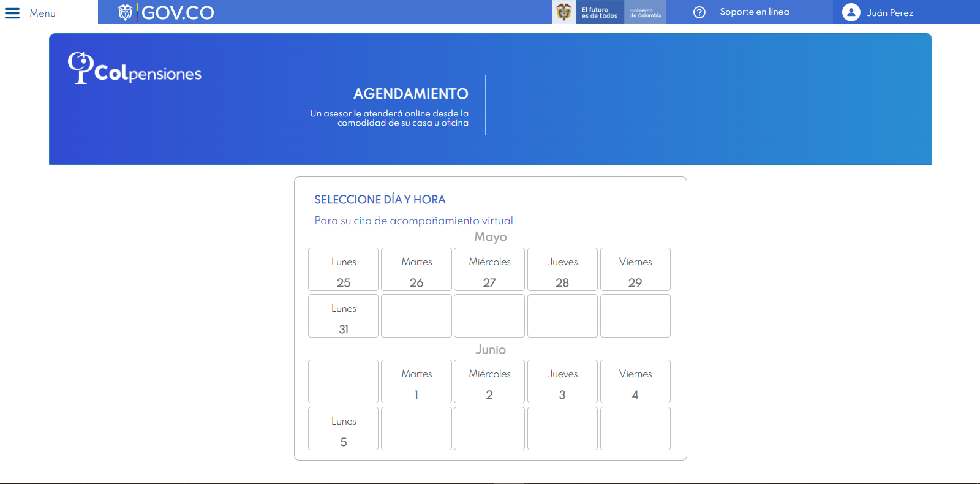Select Miércoles 2 of Junio
The height and width of the screenshot is (484, 980).
[489, 381]
